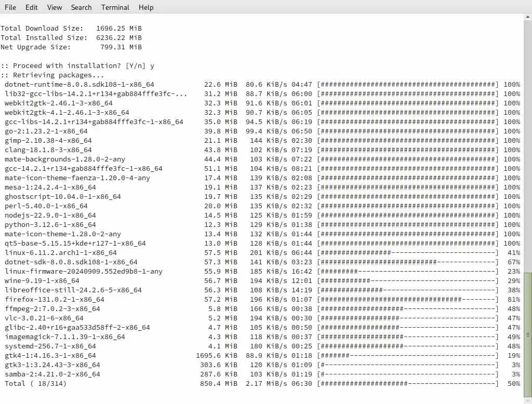Open the Help menu
The image size is (532, 404).
(146, 7)
